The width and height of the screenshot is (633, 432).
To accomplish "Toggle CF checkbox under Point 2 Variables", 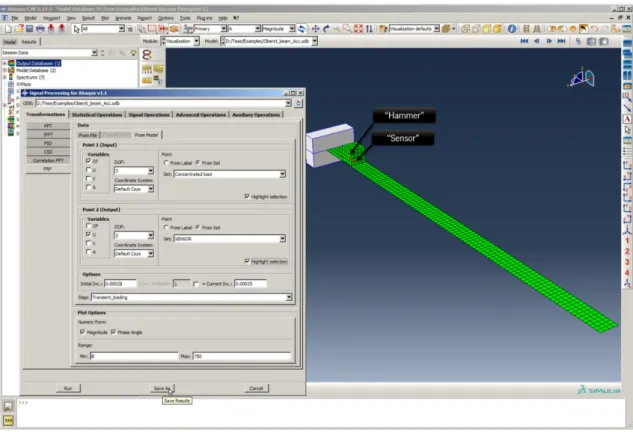I will tap(88, 226).
